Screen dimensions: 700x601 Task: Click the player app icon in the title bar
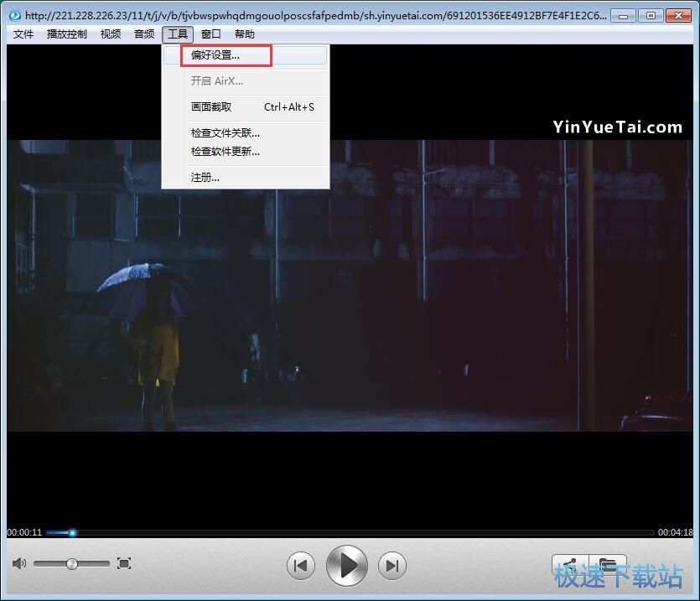click(15, 16)
